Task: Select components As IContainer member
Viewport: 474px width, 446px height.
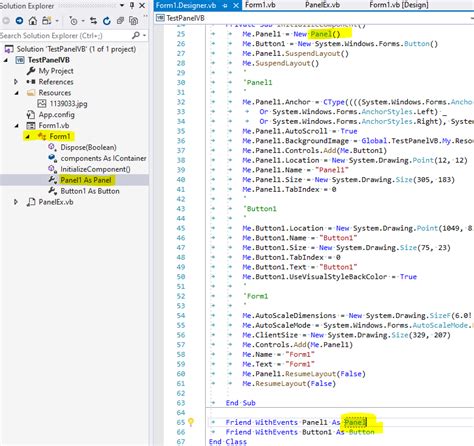Action: (x=103, y=158)
